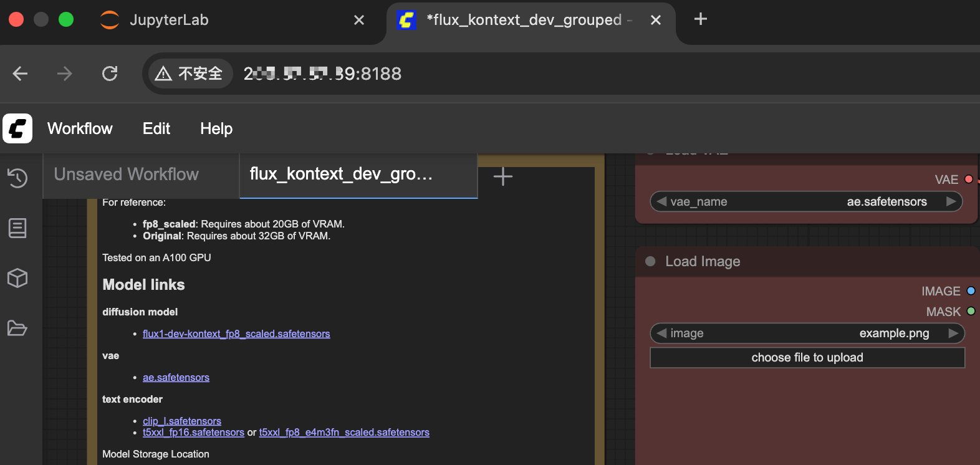Click the VAE output connector dot
The height and width of the screenshot is (465, 980).
pyautogui.click(x=969, y=180)
